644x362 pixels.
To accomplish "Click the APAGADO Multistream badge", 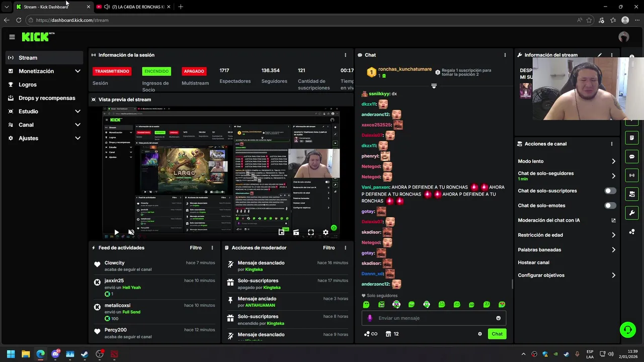I will (194, 71).
